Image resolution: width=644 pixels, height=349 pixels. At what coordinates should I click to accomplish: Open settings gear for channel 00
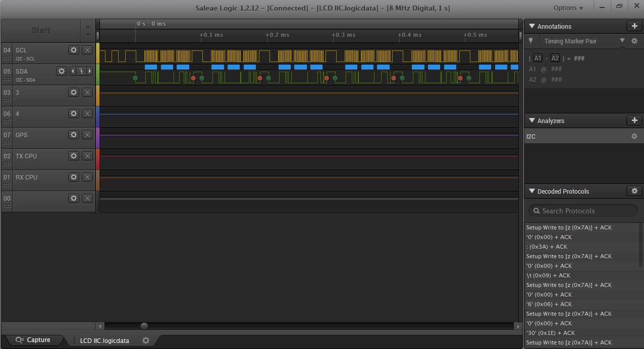pyautogui.click(x=74, y=198)
